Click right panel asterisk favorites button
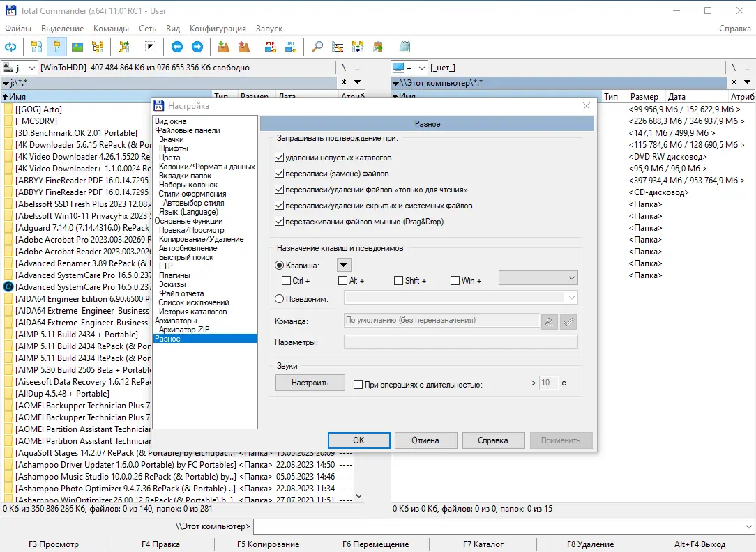 click(734, 82)
